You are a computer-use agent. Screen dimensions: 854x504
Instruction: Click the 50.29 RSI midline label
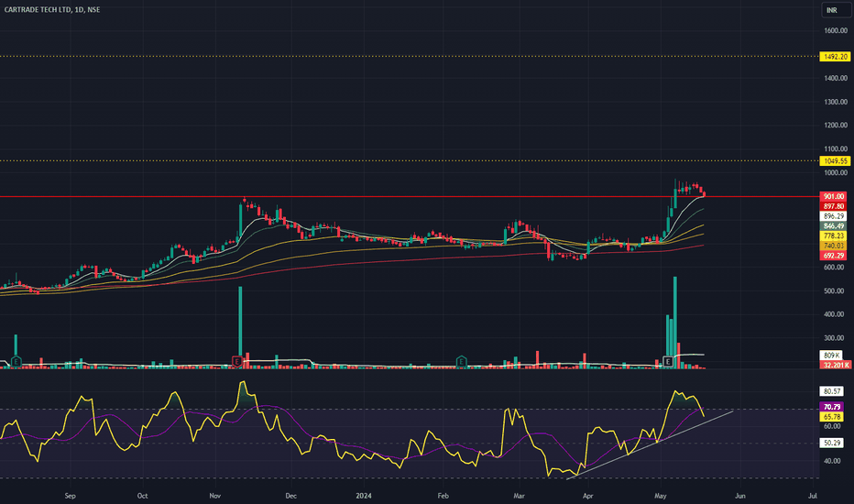832,443
